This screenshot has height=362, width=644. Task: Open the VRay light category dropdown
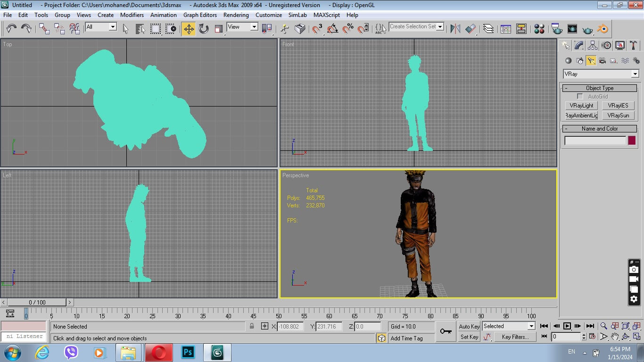tap(635, 74)
